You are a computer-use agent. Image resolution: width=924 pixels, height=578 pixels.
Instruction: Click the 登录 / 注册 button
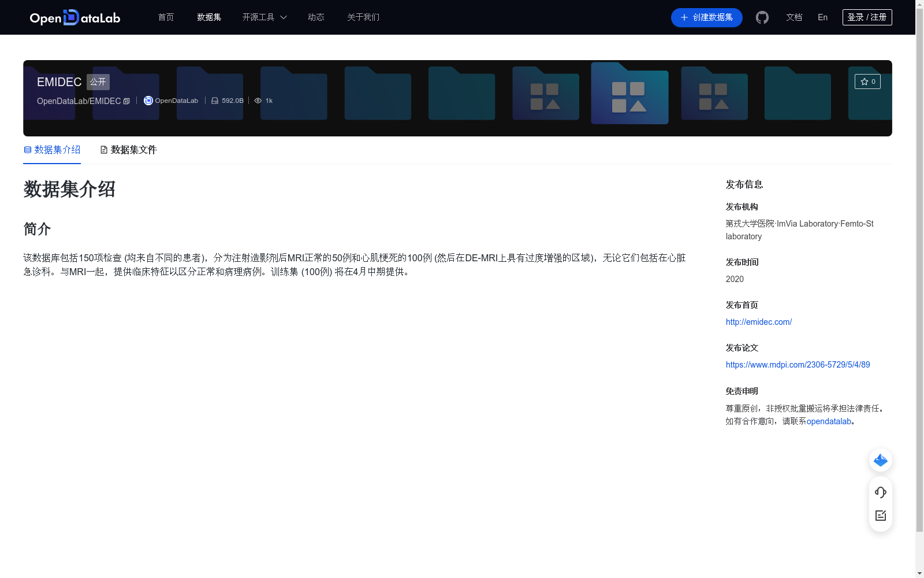tap(867, 17)
